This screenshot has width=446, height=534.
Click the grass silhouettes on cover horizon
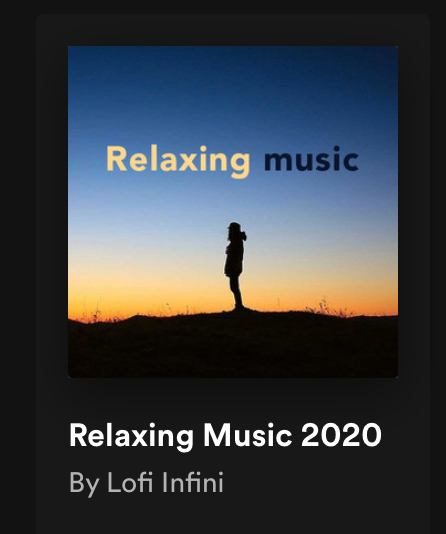tap(327, 308)
